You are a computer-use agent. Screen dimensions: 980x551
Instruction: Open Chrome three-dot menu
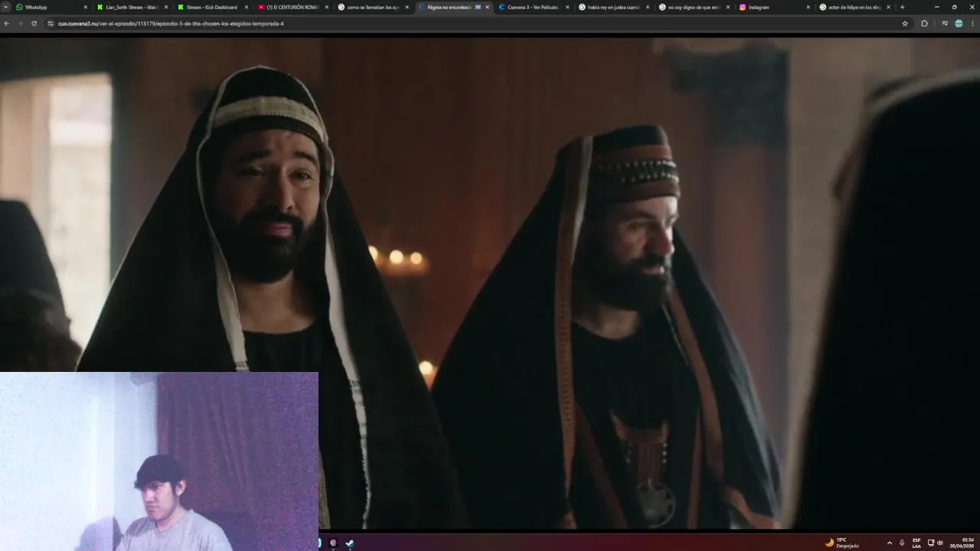coord(973,24)
